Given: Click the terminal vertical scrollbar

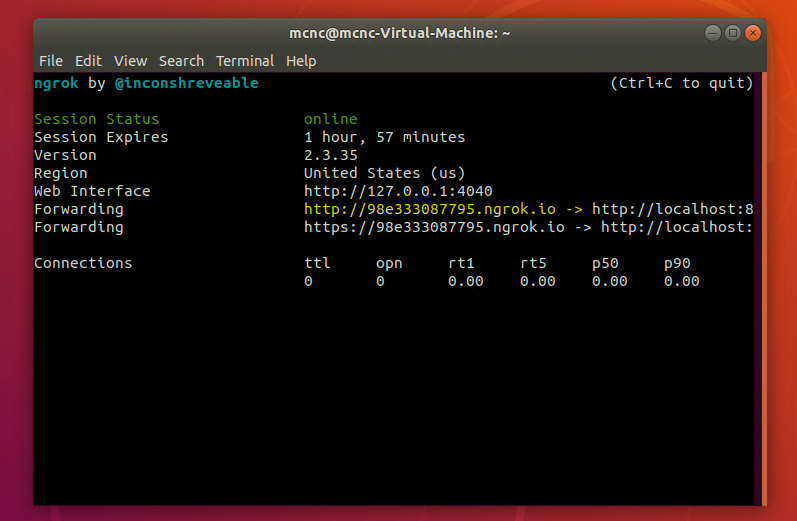Looking at the screenshot, I should point(764,289).
